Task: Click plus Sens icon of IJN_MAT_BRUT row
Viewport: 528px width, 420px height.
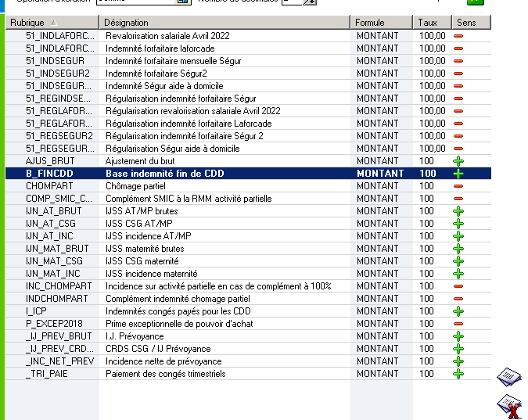Action: click(x=458, y=249)
